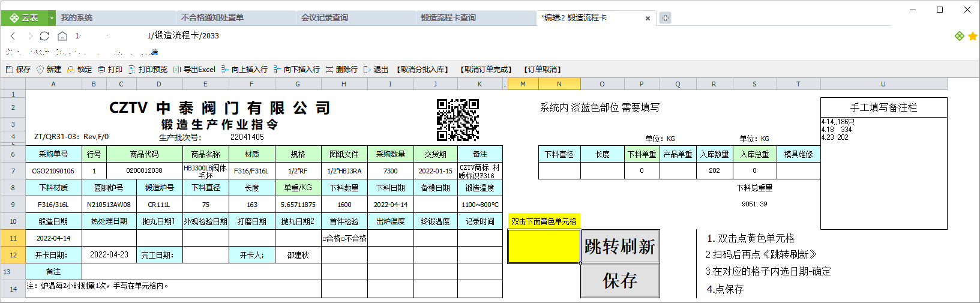
Task: Click the 云表 logo button
Action: (24, 18)
